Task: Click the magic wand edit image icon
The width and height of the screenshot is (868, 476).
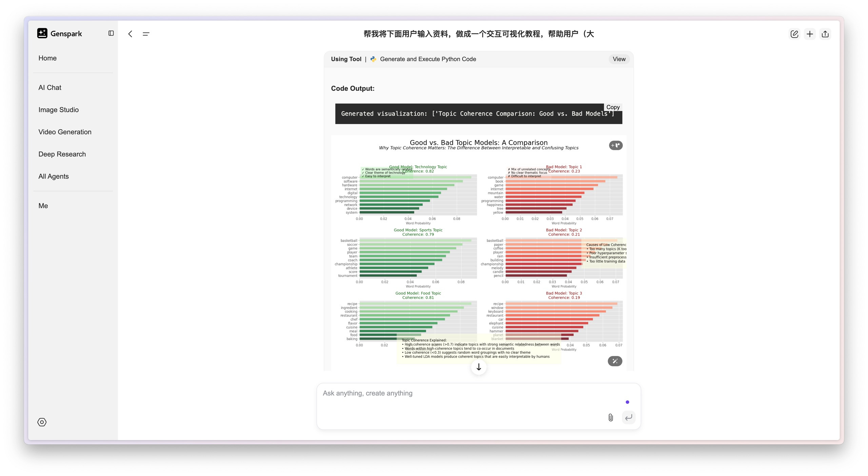Action: [x=615, y=361]
